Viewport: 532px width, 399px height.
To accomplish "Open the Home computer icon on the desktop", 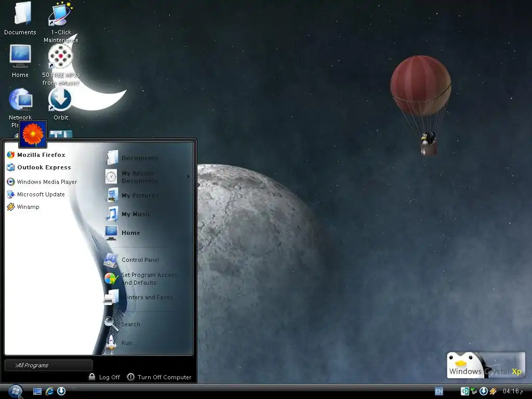I will click(x=20, y=61).
